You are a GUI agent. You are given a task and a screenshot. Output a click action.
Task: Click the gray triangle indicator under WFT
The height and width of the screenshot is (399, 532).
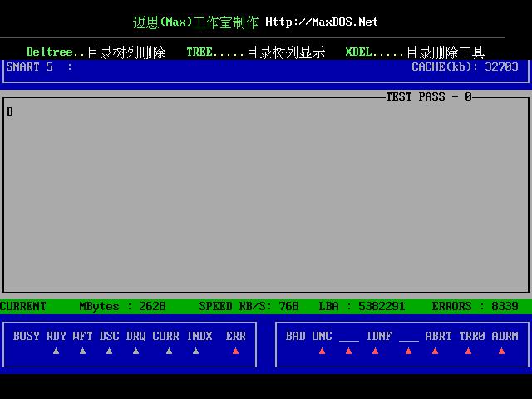coord(83,351)
